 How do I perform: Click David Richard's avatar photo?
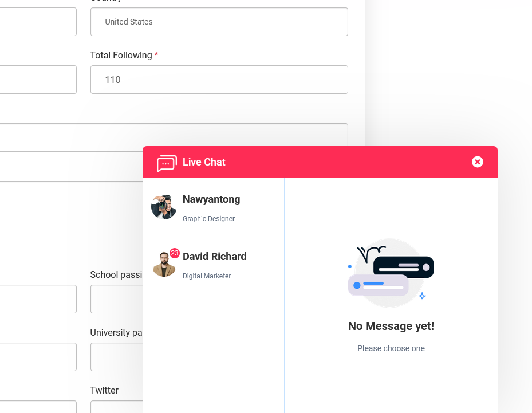pyautogui.click(x=163, y=265)
